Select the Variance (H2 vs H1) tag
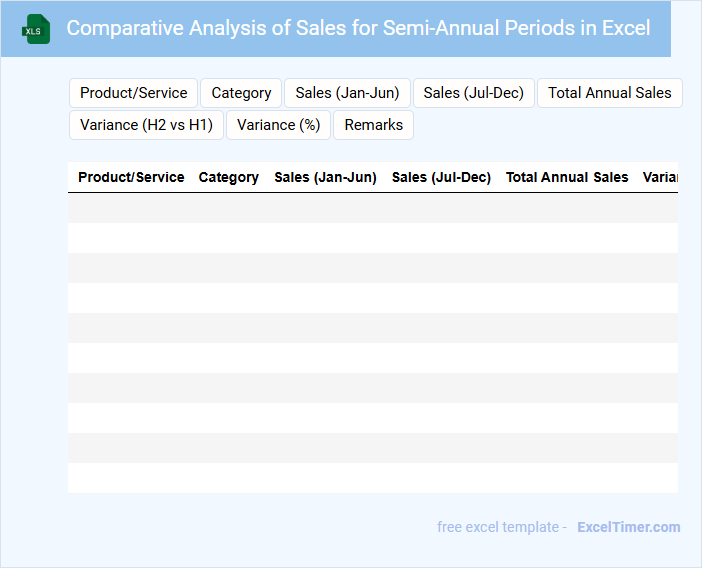 pos(146,125)
